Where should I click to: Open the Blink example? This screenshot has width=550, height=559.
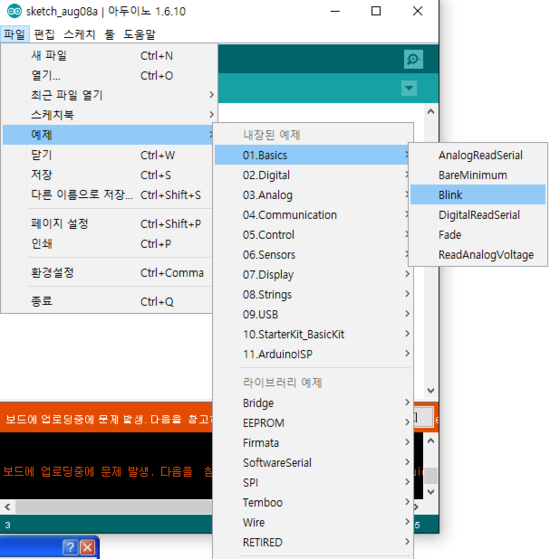click(x=478, y=195)
